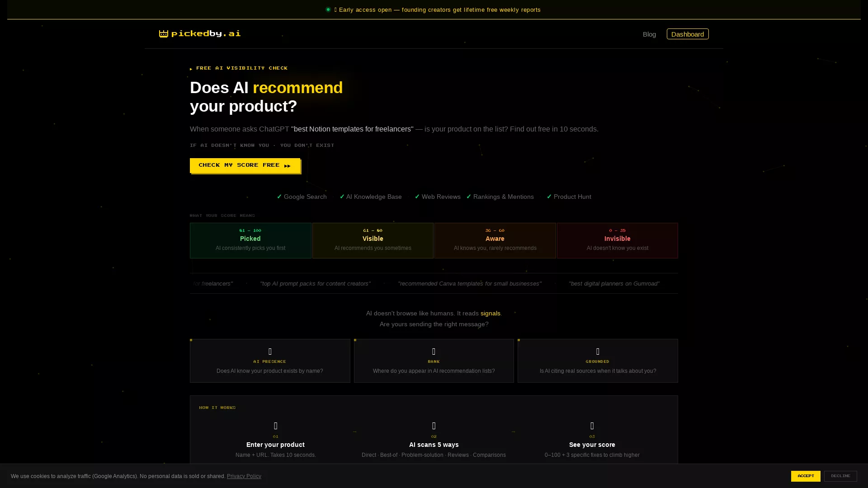Click the step 02 AI scans icon

pyautogui.click(x=434, y=425)
